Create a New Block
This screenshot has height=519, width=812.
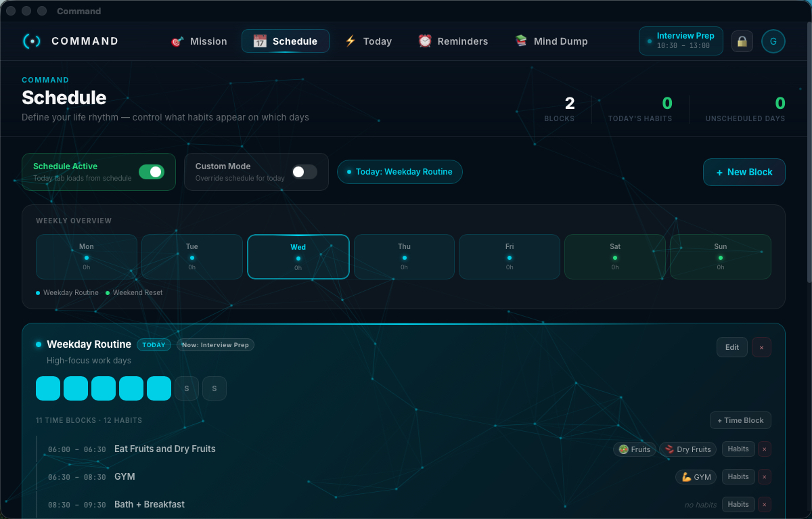744,172
